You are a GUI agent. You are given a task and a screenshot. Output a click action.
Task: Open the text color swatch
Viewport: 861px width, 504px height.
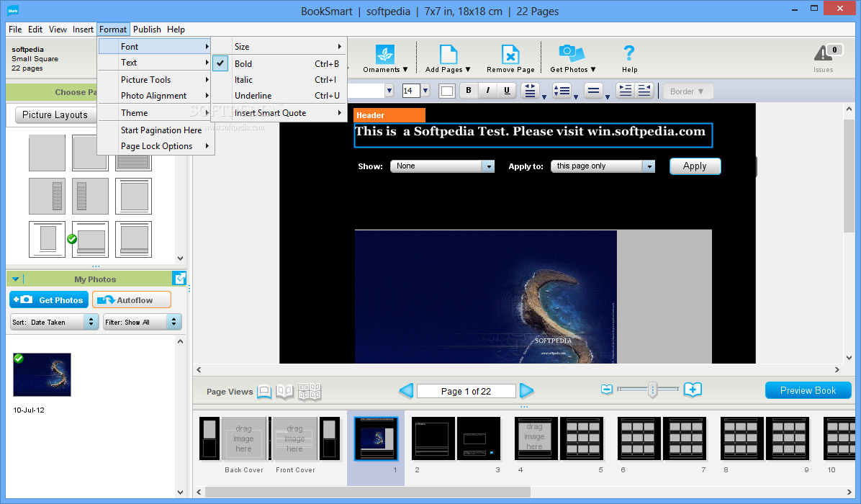pos(447,91)
